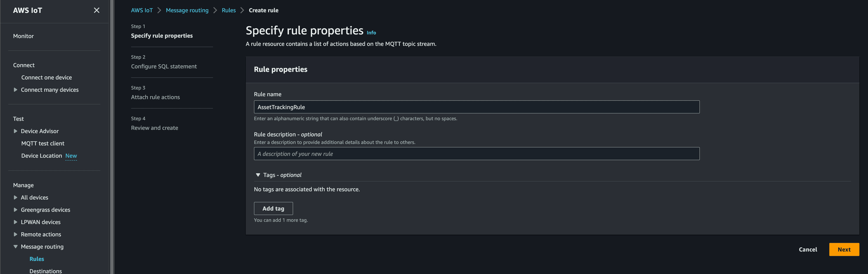Go to Rules breadcrumb link
The height and width of the screenshot is (274, 868).
click(229, 10)
